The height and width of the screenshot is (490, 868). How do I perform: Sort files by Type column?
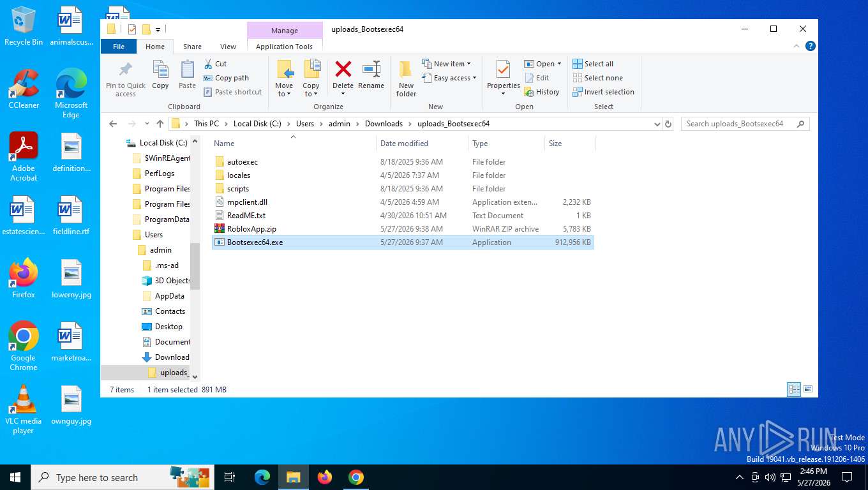pyautogui.click(x=506, y=144)
